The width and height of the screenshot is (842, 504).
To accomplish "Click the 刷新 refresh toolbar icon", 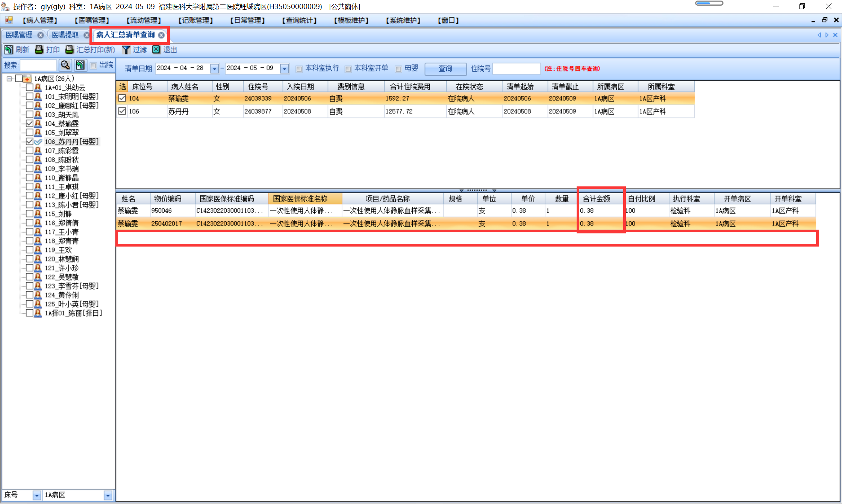I will click(8, 50).
